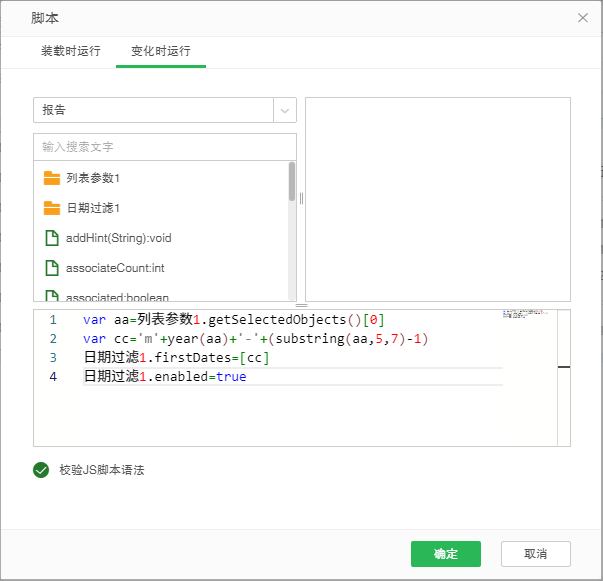Screen dimensions: 603x581
Task: Toggle the 校验JS脚本语法 checkbox
Action: click(x=41, y=469)
